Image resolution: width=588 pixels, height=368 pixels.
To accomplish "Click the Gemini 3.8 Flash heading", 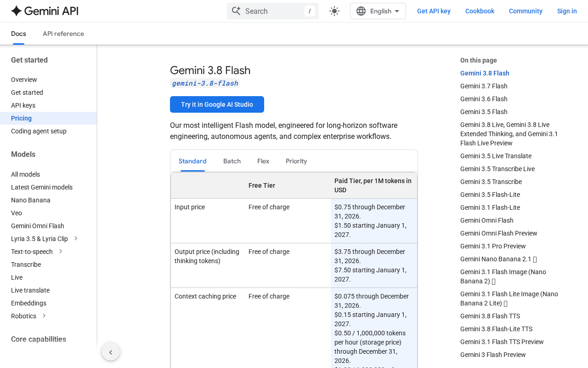I will [x=210, y=70].
